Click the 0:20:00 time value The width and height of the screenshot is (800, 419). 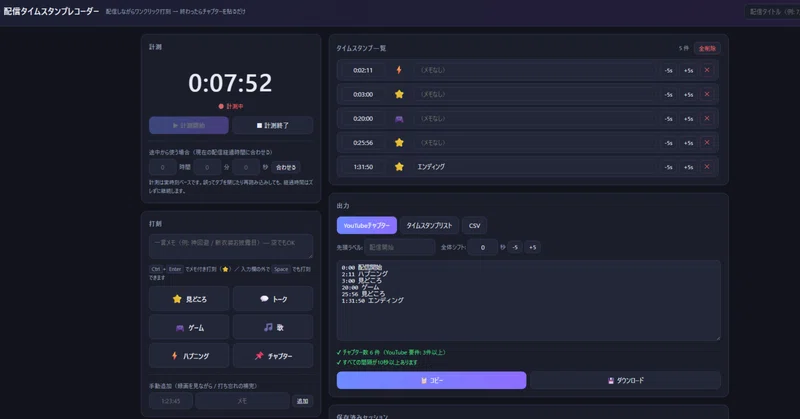[x=363, y=118]
